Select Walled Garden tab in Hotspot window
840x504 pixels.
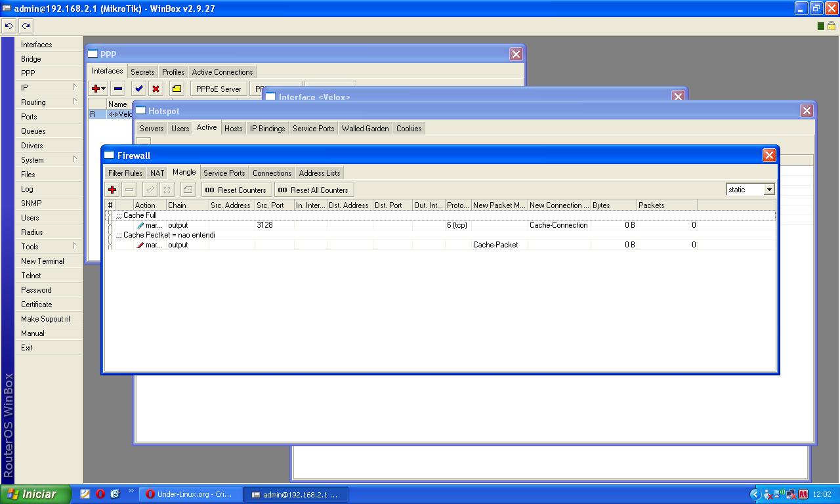pos(365,129)
